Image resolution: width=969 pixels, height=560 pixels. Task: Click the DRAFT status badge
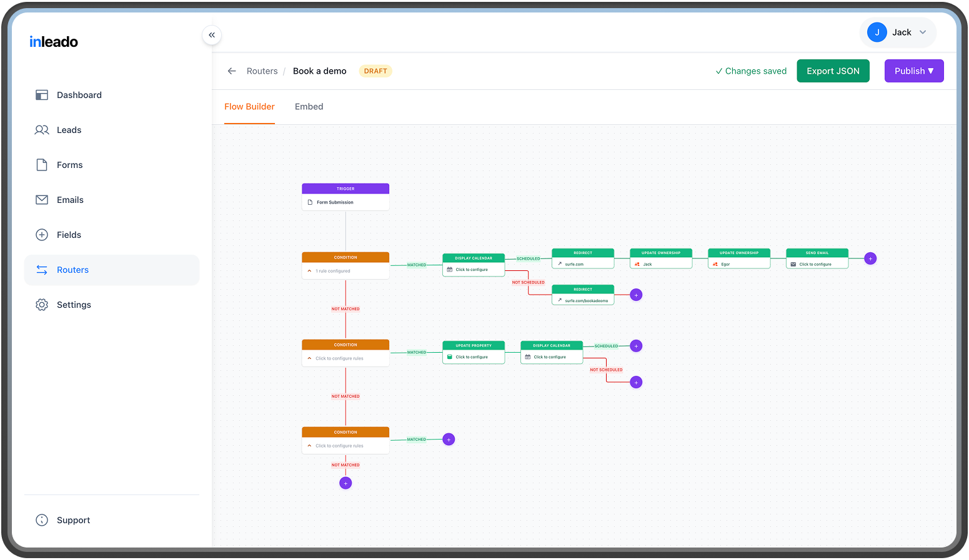coord(375,71)
